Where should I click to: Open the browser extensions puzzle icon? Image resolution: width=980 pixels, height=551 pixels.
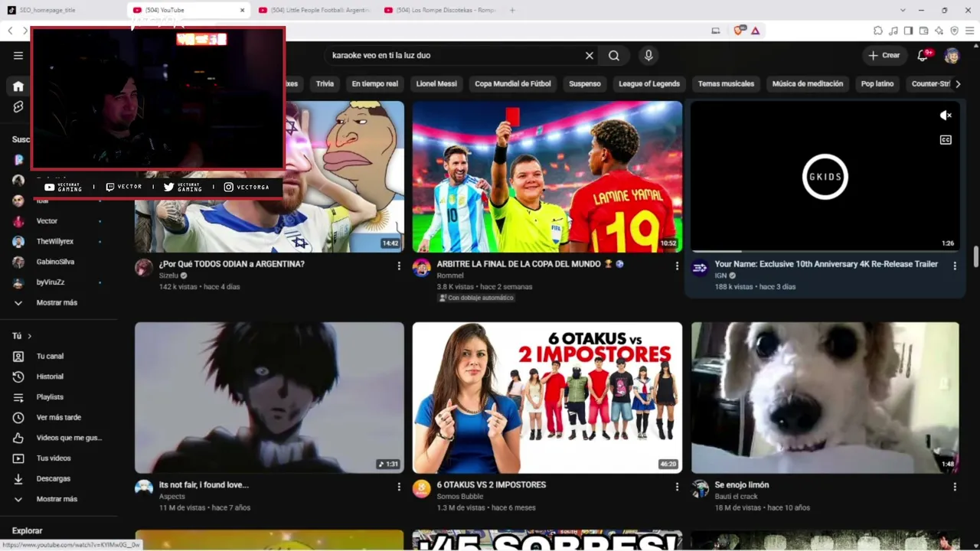(x=878, y=31)
